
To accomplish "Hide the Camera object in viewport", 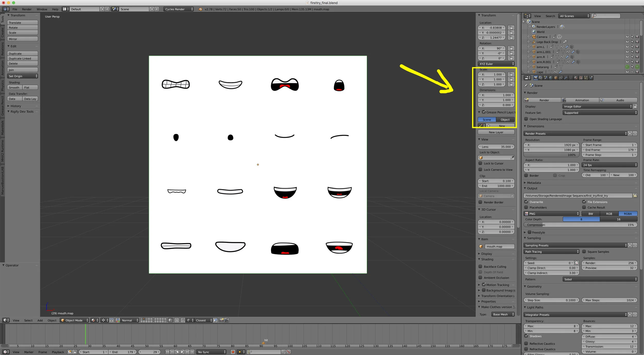I will click(627, 37).
